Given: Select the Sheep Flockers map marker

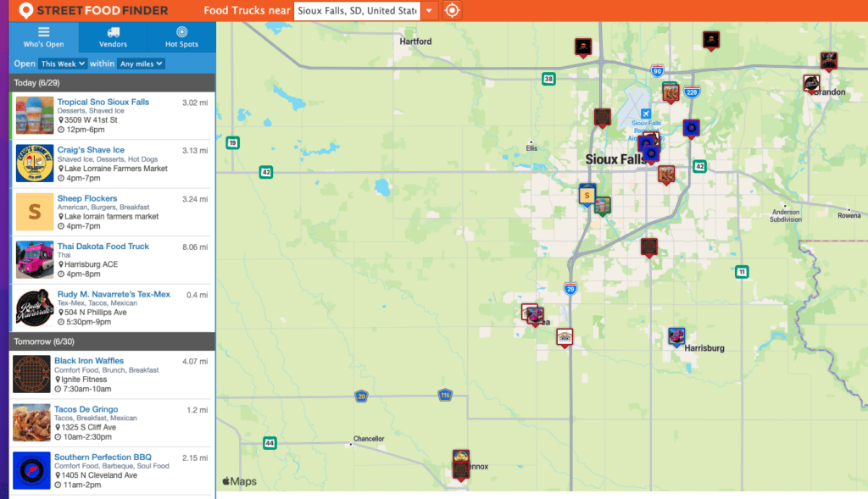Looking at the screenshot, I should click(x=586, y=195).
